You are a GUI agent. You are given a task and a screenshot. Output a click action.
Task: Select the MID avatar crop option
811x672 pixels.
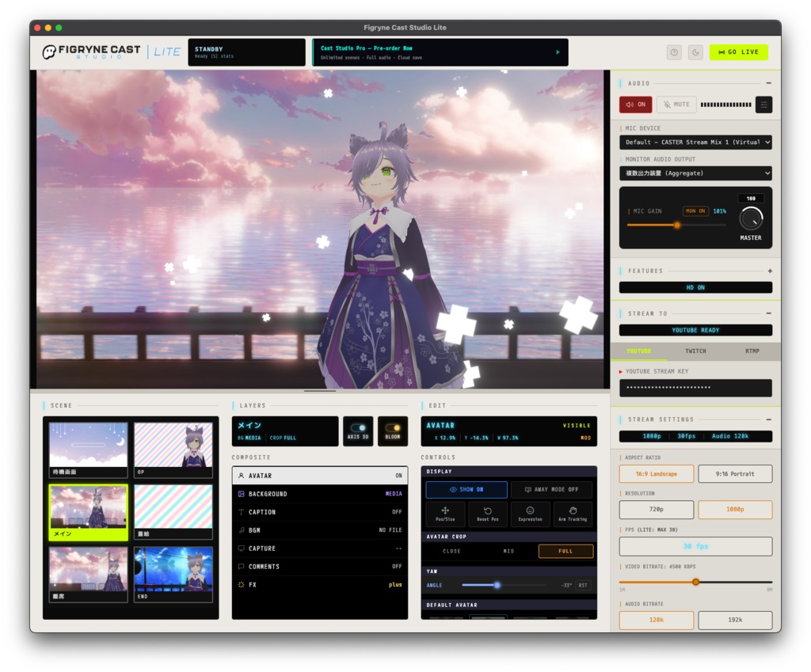(508, 551)
